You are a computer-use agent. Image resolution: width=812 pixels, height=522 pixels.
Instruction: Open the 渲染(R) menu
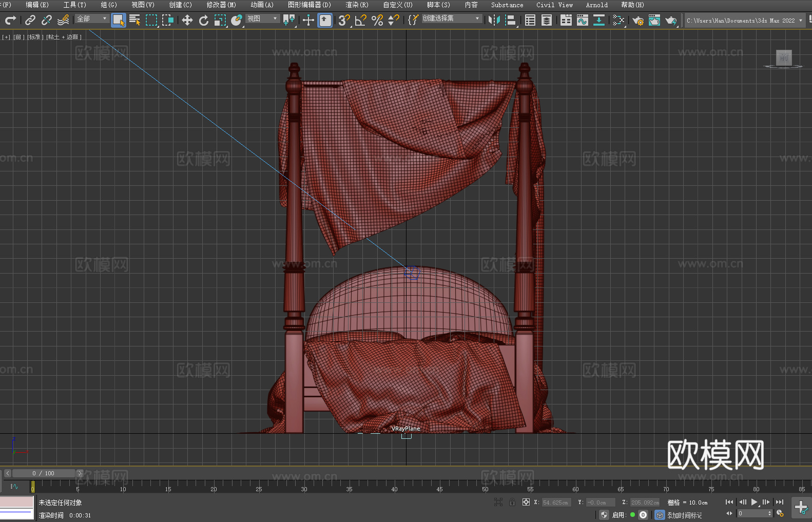click(357, 5)
